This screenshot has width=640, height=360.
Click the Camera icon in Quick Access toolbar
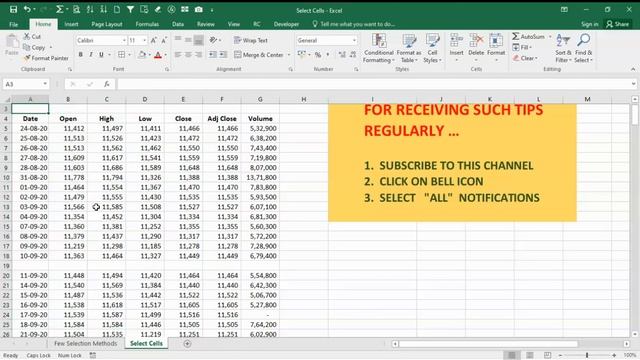tap(199, 9)
